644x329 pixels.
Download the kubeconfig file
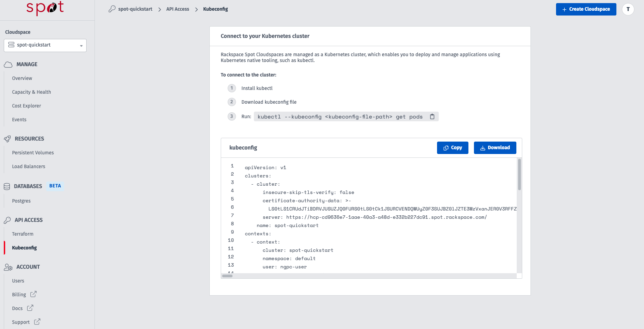point(495,148)
